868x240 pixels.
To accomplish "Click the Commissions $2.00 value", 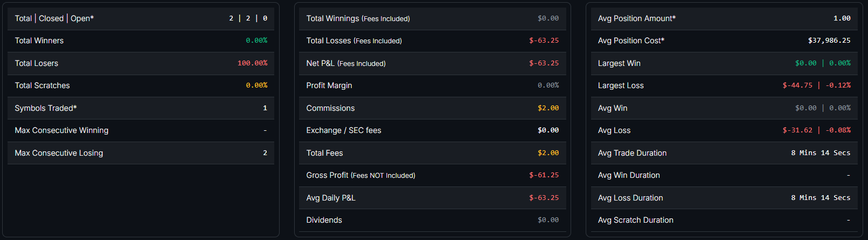I will coord(548,108).
